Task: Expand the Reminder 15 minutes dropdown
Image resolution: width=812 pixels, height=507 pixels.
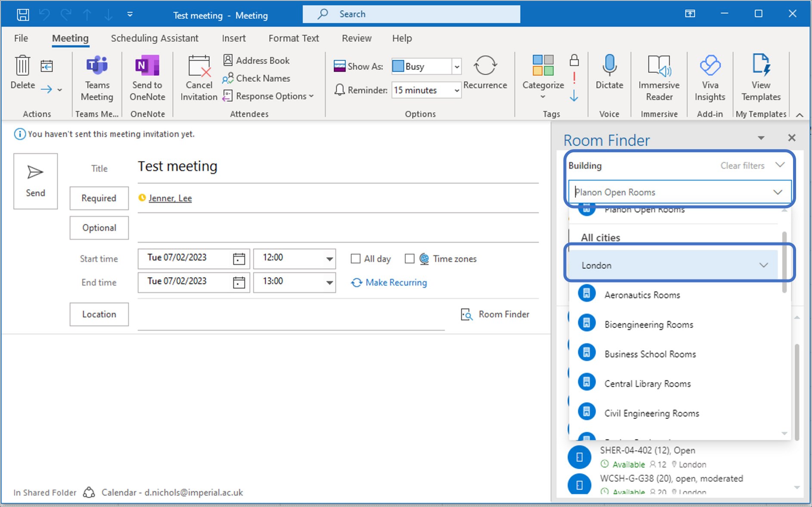Action: [457, 90]
